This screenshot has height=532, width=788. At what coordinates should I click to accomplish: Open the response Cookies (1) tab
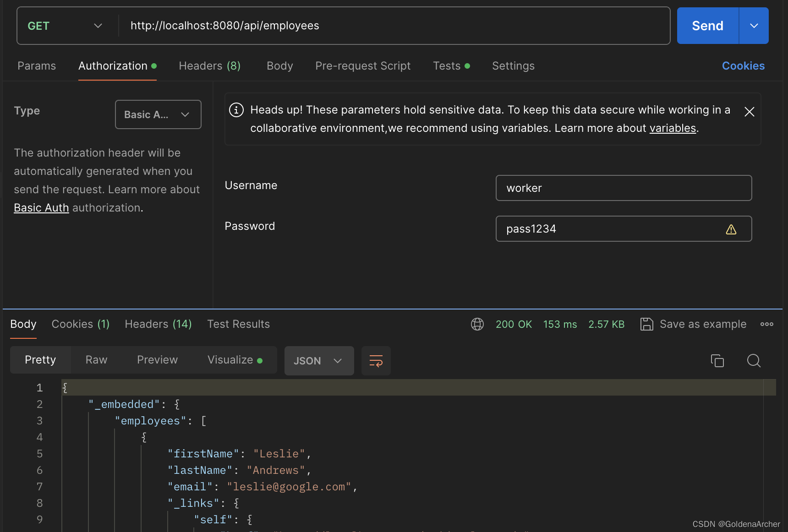point(81,324)
